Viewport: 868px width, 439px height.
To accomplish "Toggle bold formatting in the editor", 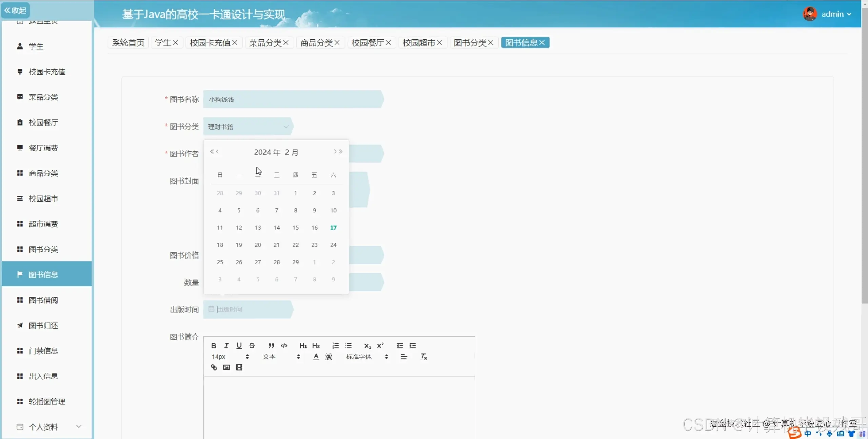I will point(214,345).
